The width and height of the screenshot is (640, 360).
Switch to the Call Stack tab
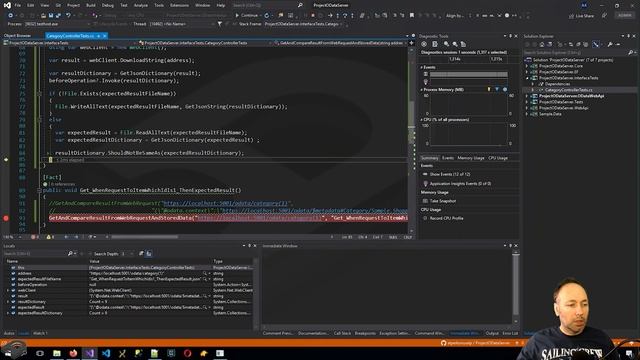342,333
